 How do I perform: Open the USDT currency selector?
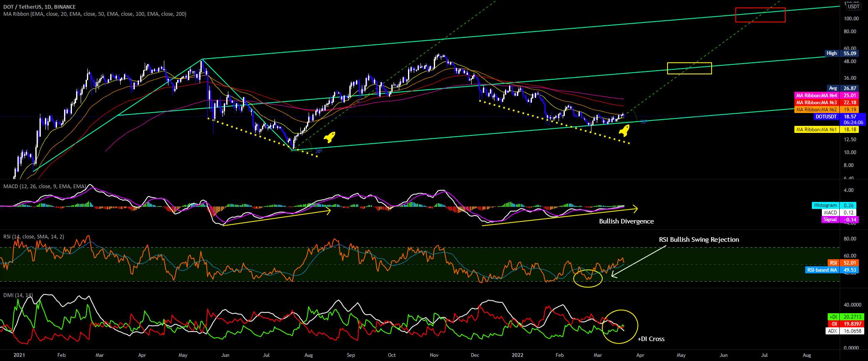click(854, 6)
